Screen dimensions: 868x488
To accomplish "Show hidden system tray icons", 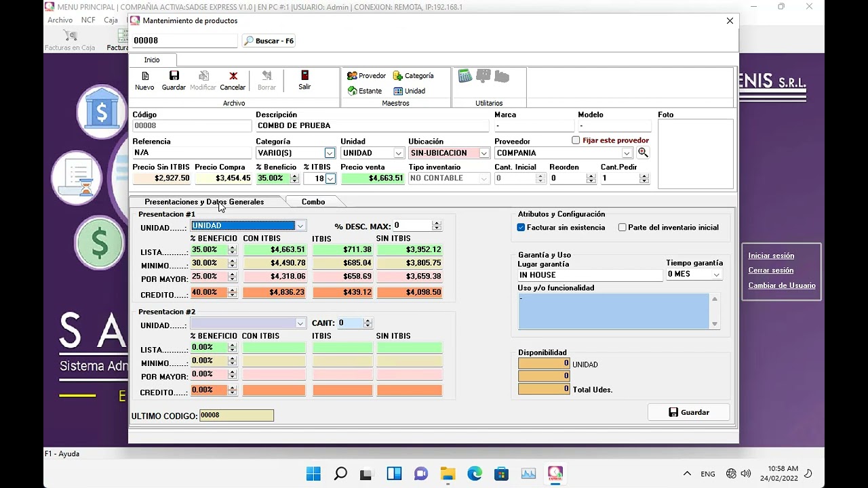I will pos(687,474).
